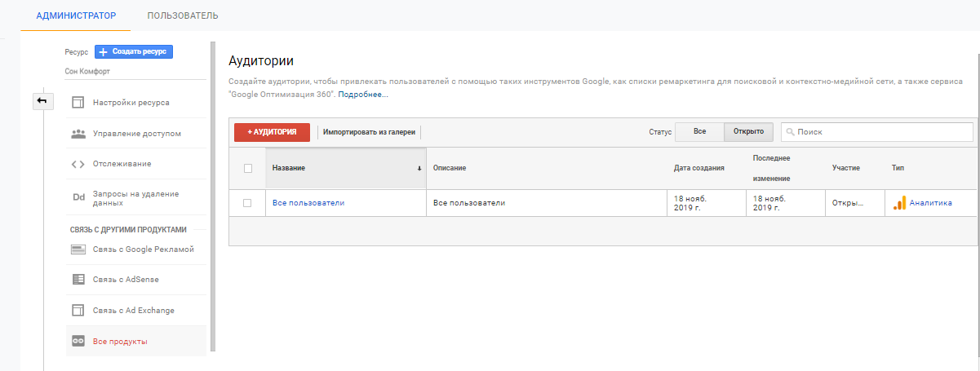Click the Связь с Ad Exchange icon
Screen dimensions: 980x371
[78, 311]
